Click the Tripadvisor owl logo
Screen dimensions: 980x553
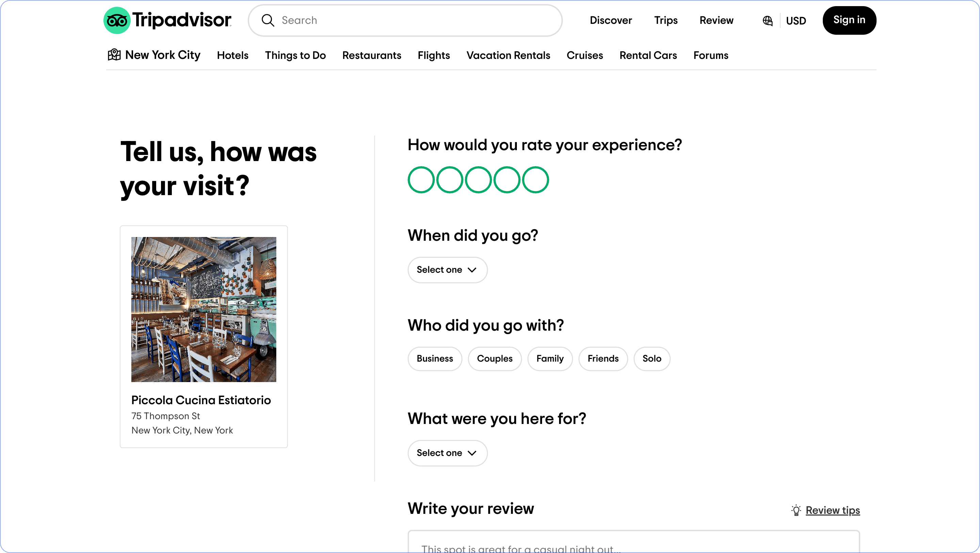117,20
